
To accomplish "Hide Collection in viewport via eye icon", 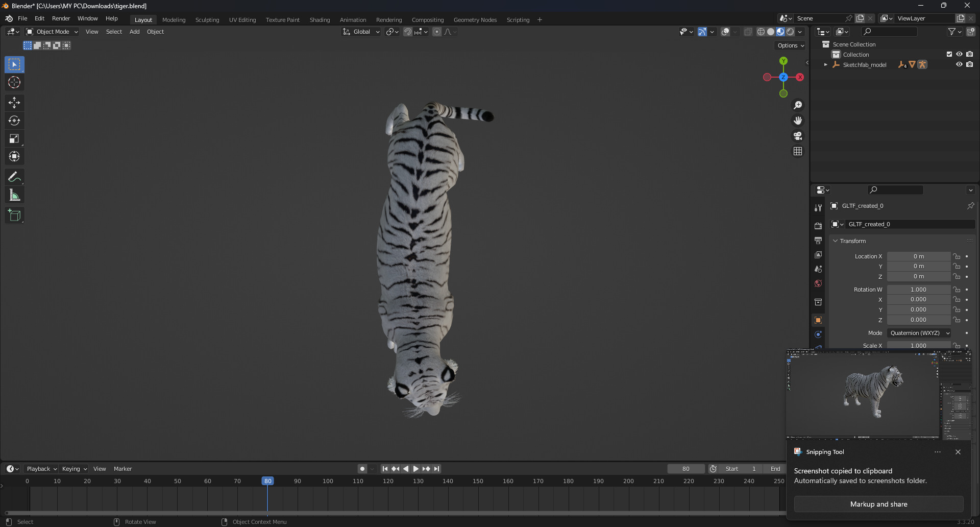I will tap(959, 54).
